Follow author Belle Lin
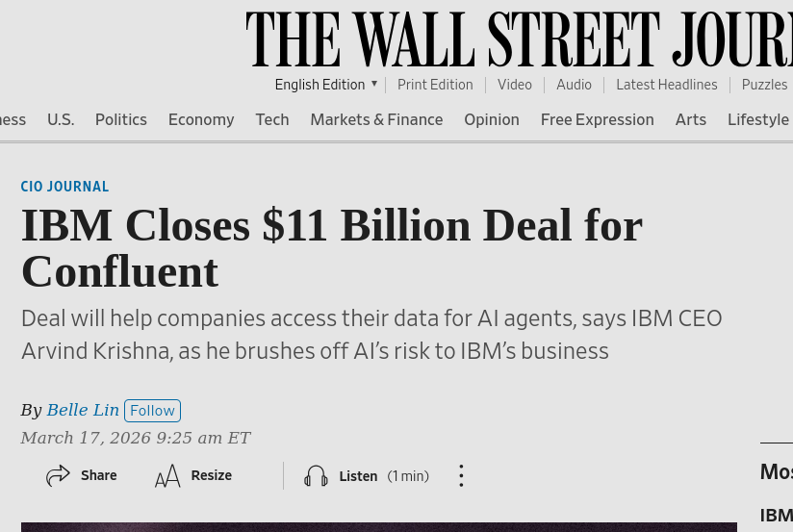Viewport: 793px width, 532px height. pyautogui.click(x=152, y=411)
